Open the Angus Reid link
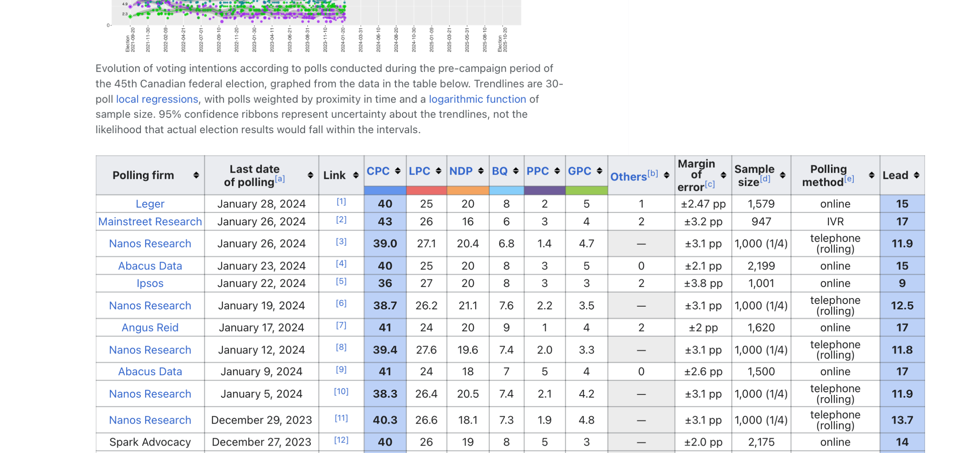980x453 pixels. pyautogui.click(x=150, y=328)
